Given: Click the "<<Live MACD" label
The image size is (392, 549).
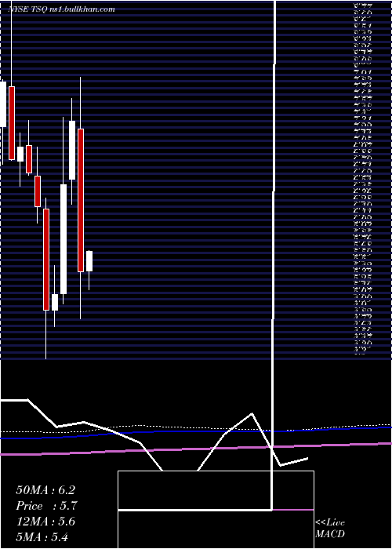Looking at the screenshot, I should (330, 529).
